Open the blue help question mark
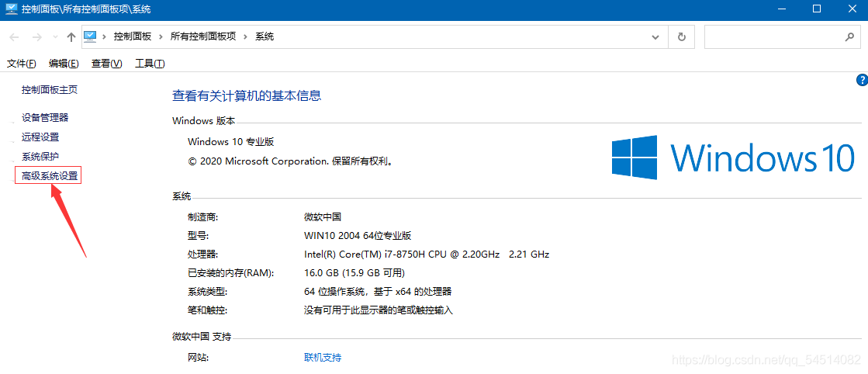 (x=862, y=80)
